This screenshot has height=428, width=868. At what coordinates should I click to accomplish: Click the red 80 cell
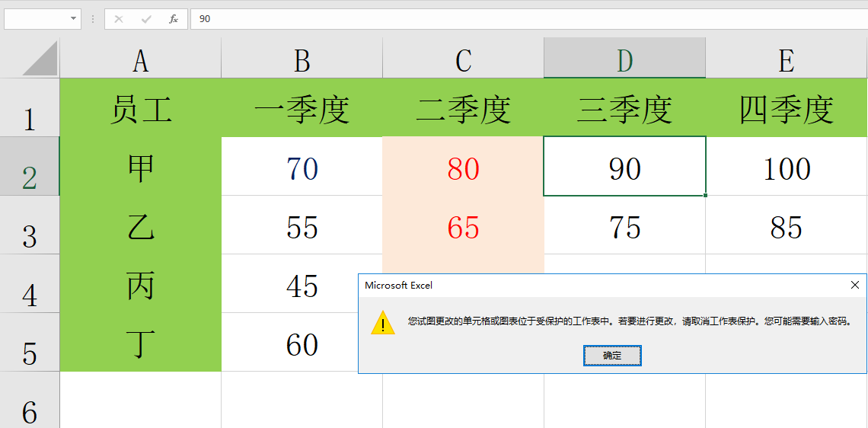[x=463, y=166]
